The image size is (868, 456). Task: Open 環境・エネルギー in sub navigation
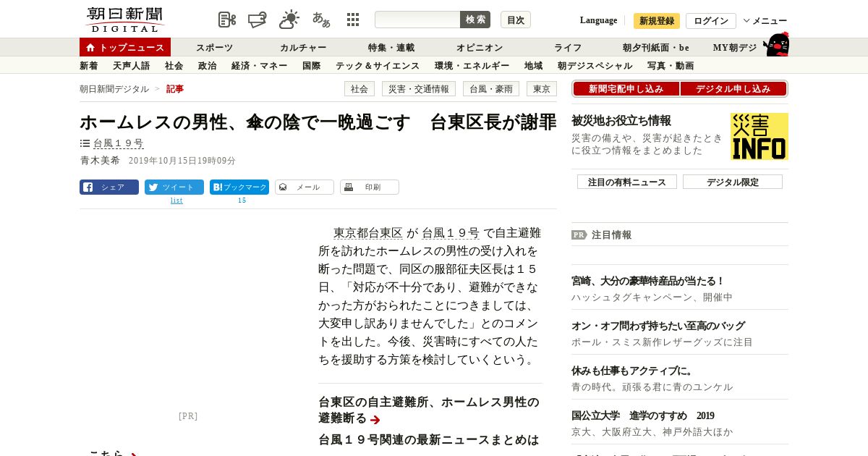click(472, 65)
